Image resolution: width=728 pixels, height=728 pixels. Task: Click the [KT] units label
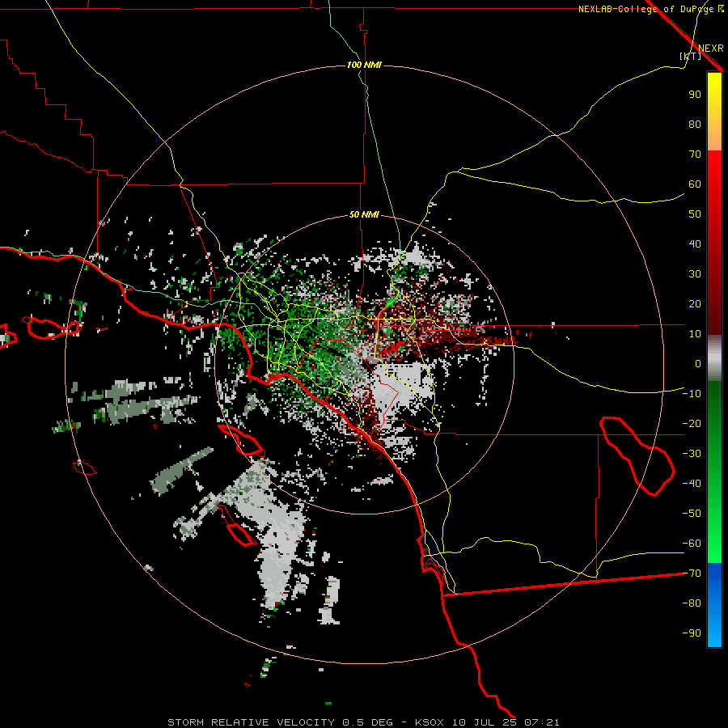691,56
